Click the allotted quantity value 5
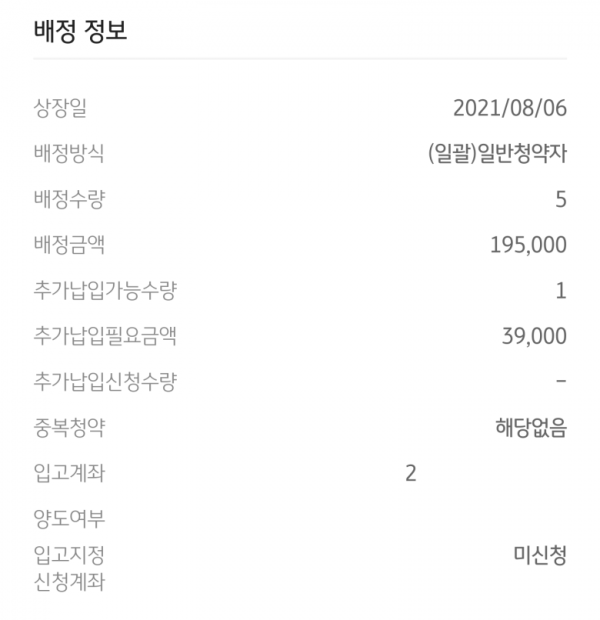 pos(561,199)
